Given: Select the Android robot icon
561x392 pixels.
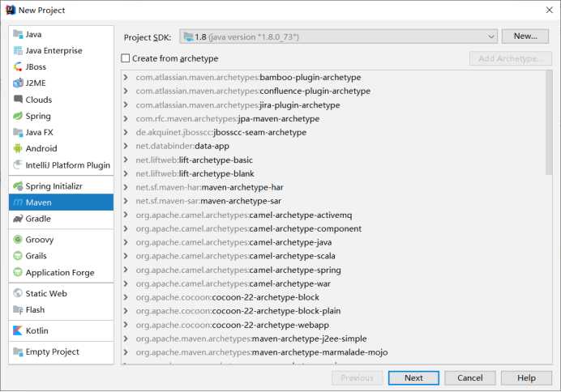Looking at the screenshot, I should click(18, 148).
